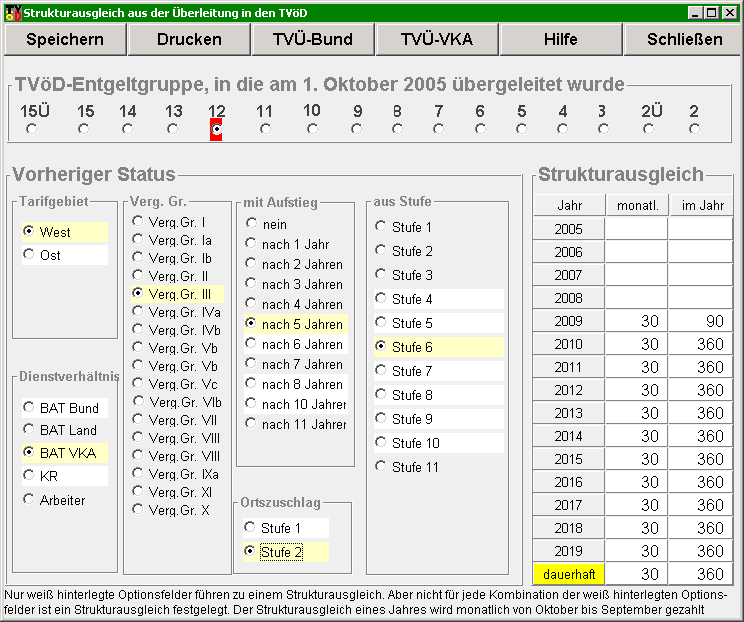Choose Verg.Gr. I option

(x=168, y=222)
